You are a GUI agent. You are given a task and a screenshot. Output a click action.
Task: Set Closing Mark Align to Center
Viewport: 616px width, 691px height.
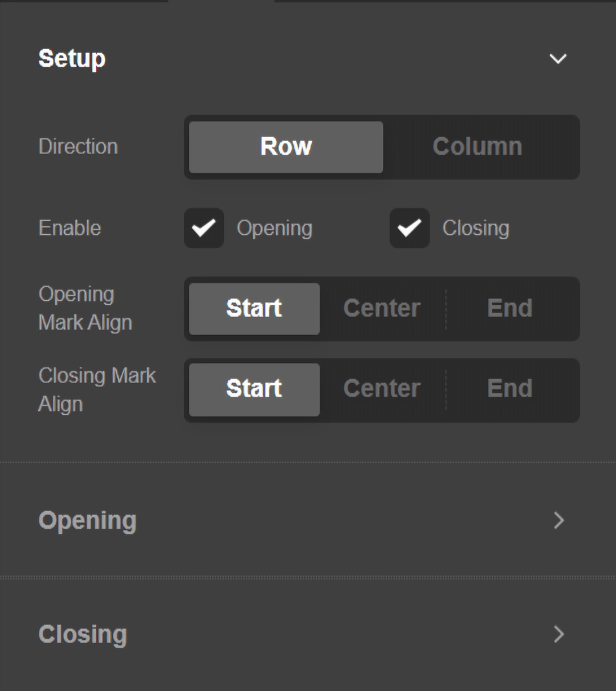click(x=381, y=389)
